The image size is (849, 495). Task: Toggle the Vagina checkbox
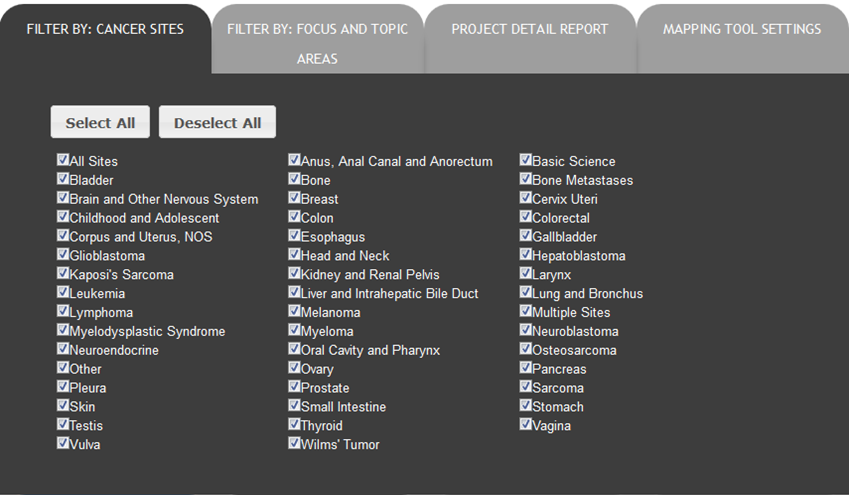[525, 424]
